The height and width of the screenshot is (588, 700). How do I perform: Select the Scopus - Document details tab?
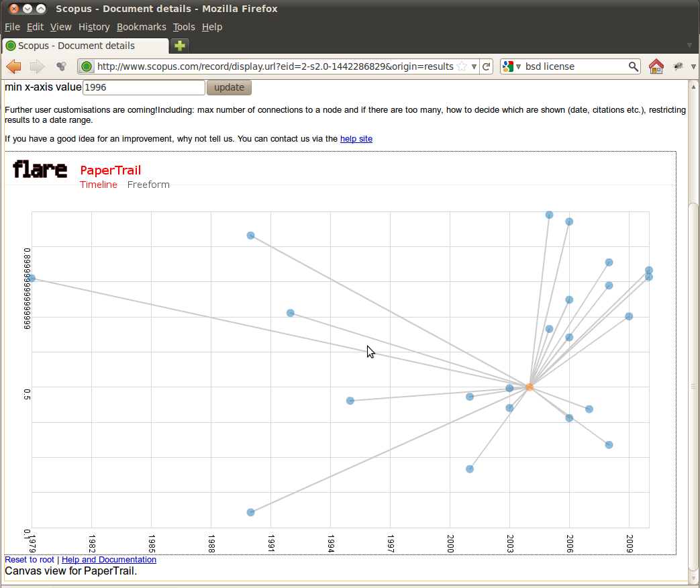click(85, 46)
